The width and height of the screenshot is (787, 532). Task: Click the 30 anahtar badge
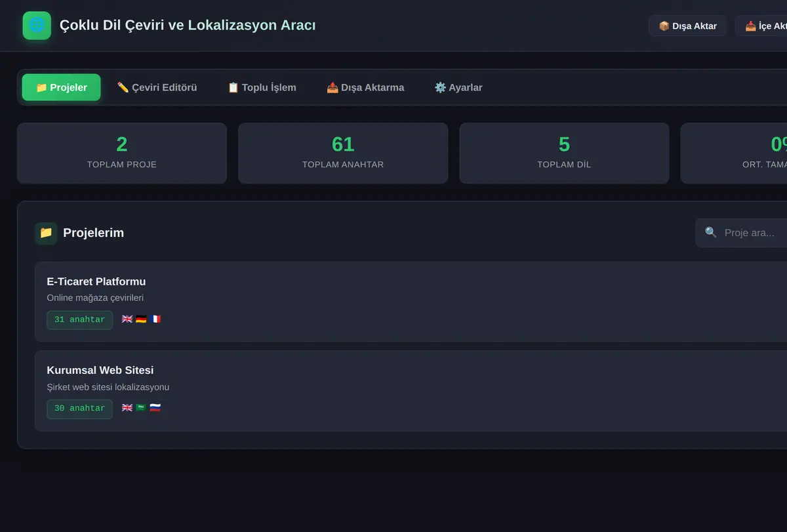(x=79, y=409)
